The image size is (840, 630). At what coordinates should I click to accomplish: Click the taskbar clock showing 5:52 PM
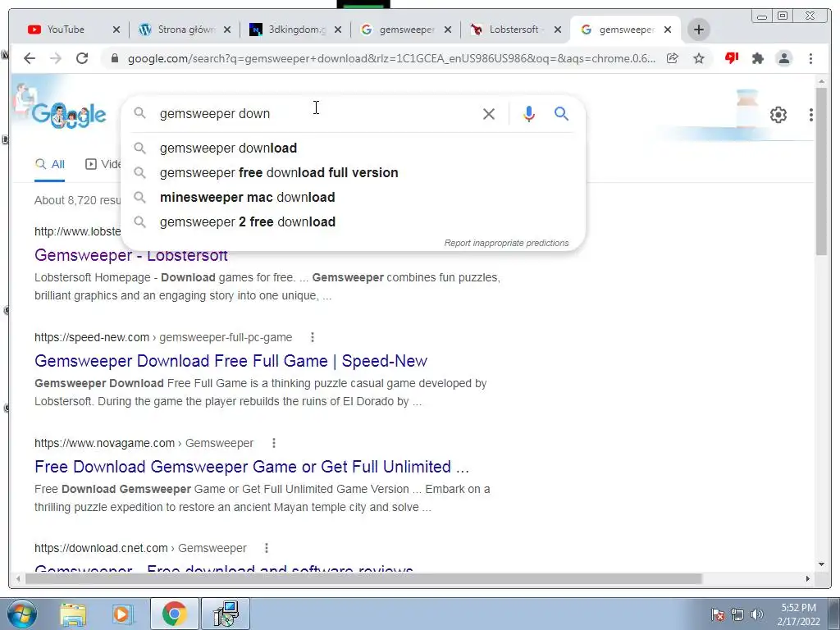pyautogui.click(x=798, y=614)
